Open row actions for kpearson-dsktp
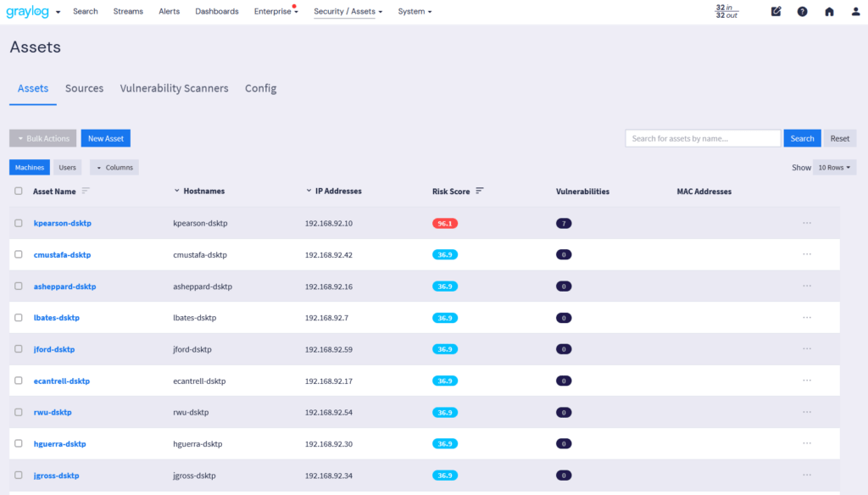 point(807,223)
